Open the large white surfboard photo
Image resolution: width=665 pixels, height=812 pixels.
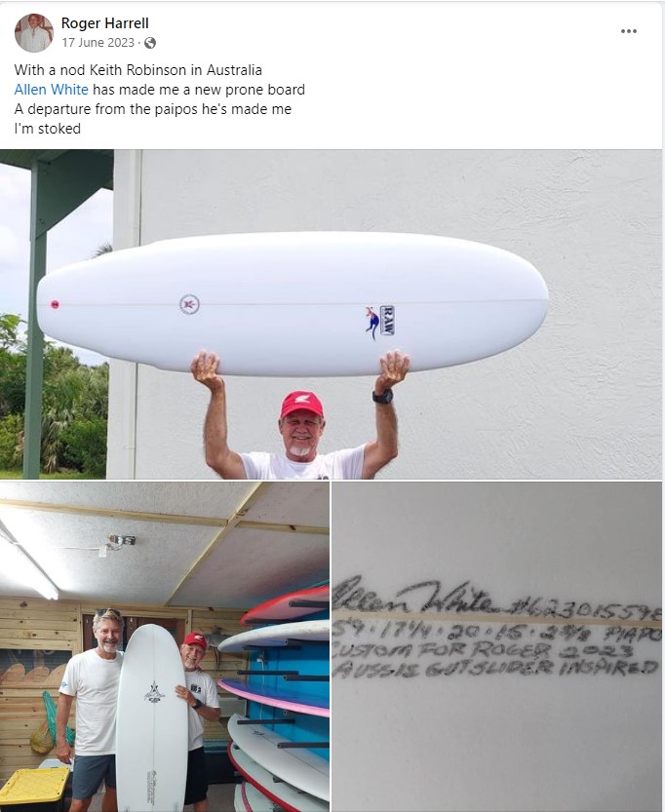coord(331,314)
